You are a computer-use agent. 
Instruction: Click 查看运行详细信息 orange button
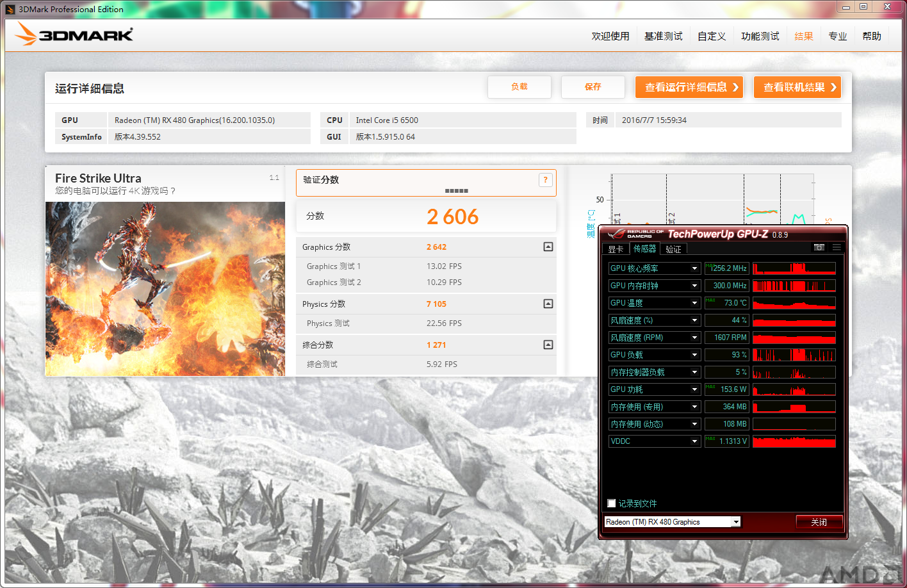pyautogui.click(x=689, y=87)
